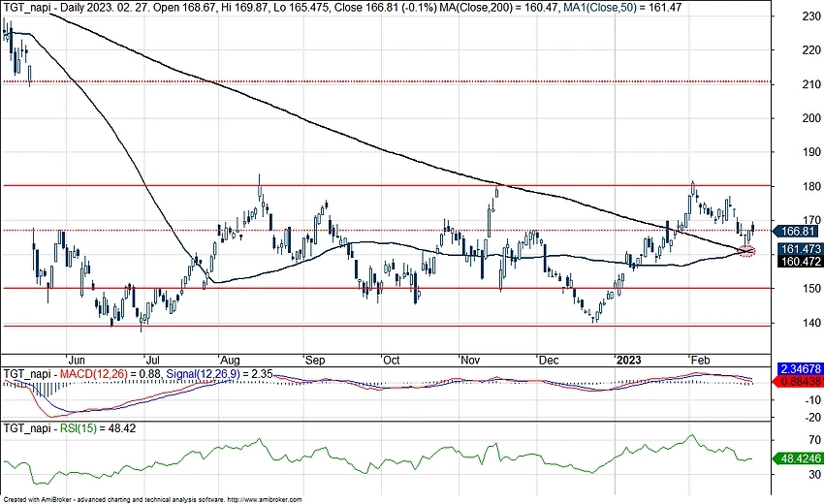The width and height of the screenshot is (824, 504).
Task: Click the 70 level on the RSI axis
Action: pos(814,440)
